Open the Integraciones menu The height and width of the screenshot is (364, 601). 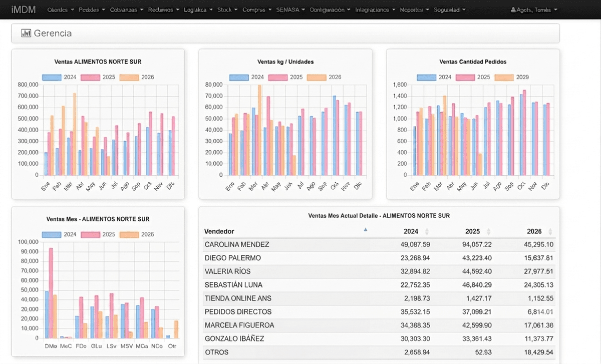(x=375, y=10)
